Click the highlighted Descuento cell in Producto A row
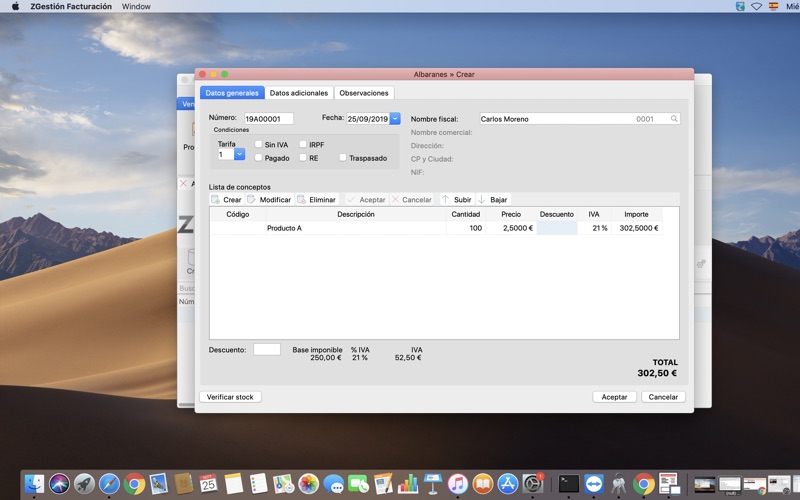The width and height of the screenshot is (800, 500). pos(557,228)
